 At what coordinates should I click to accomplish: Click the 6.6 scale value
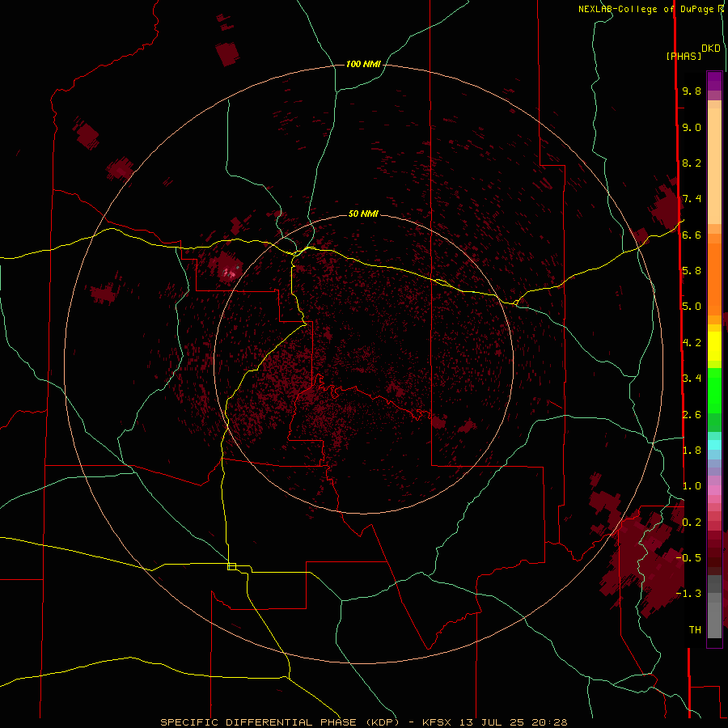[692, 235]
